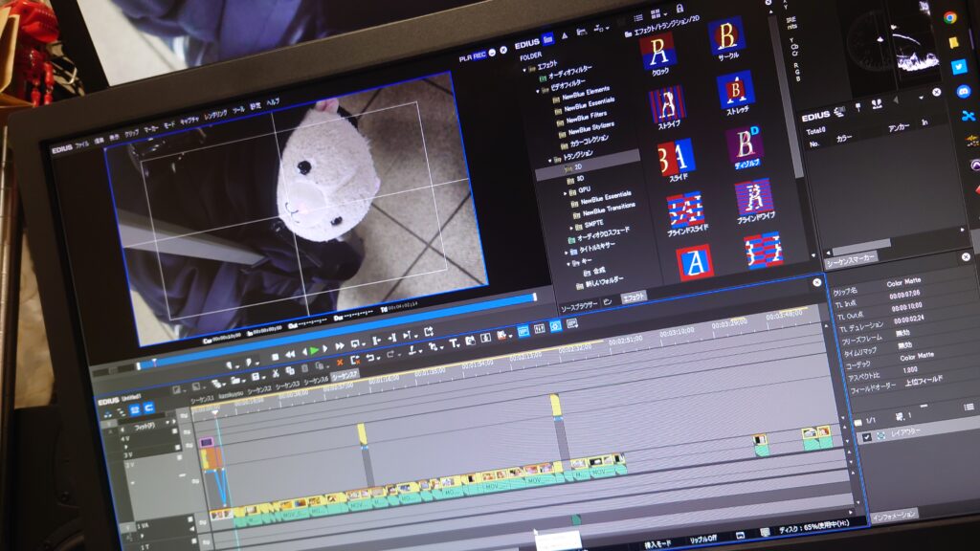Select the Dissolve transition thumbnail
Viewport: 980px width, 551px height.
coord(744,149)
